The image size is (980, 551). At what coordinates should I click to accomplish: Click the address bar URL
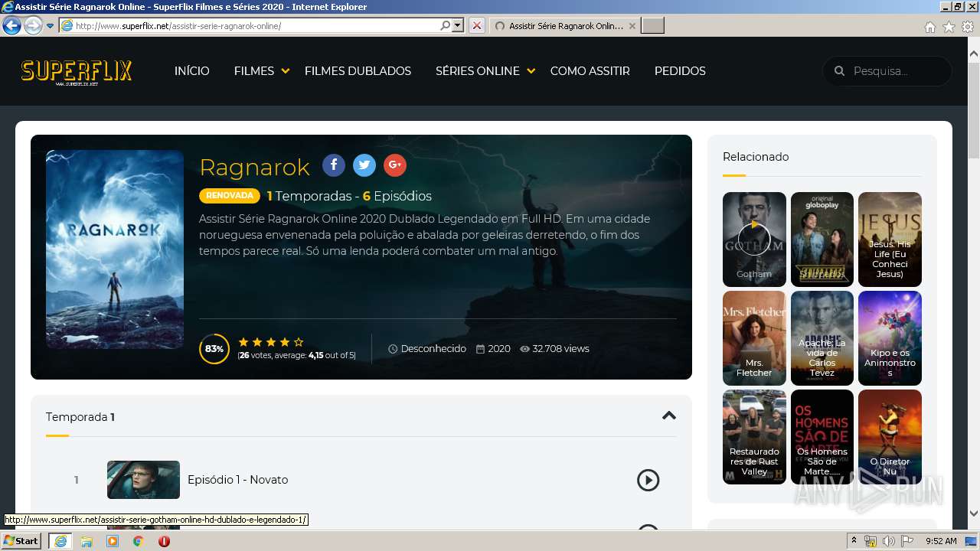tap(178, 26)
